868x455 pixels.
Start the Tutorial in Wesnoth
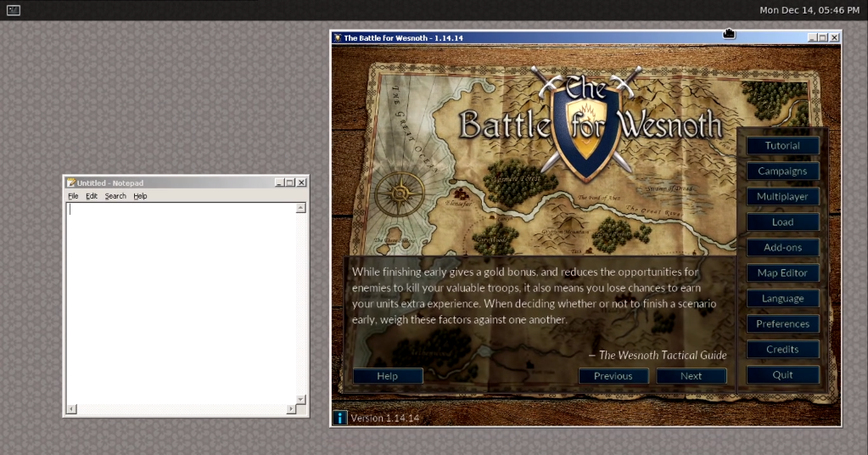point(782,145)
